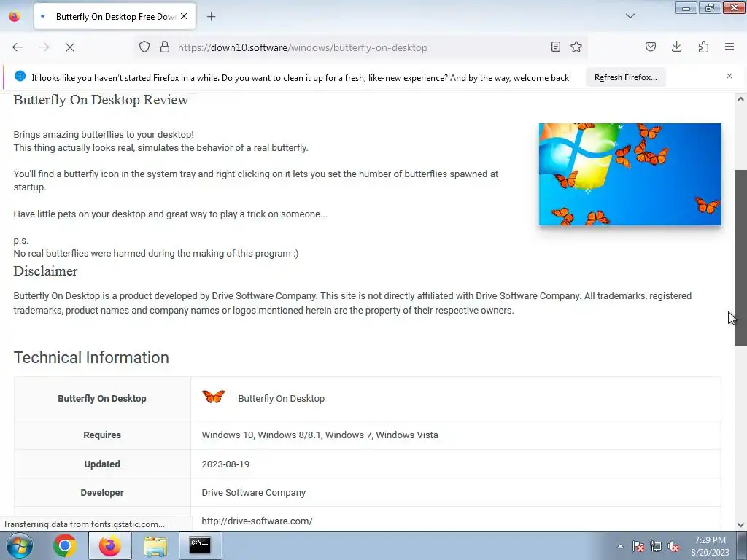Switch to Firefox in the taskbar
Image resolution: width=747 pixels, height=560 pixels.
tap(109, 545)
